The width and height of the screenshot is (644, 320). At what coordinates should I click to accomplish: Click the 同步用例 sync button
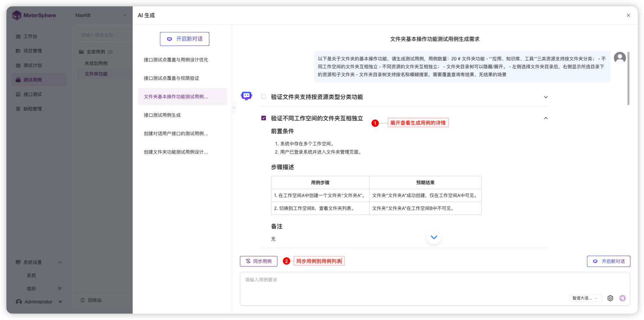[258, 261]
